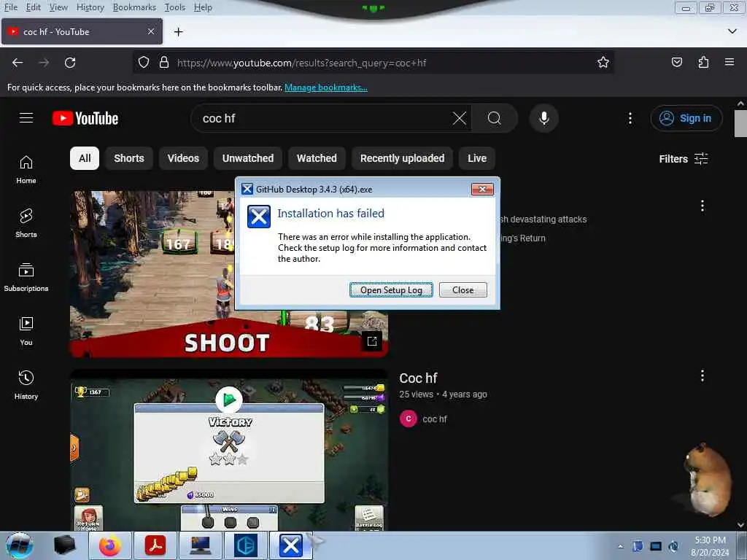Click the browser back arrow
This screenshot has width=747, height=560.
pos(18,63)
